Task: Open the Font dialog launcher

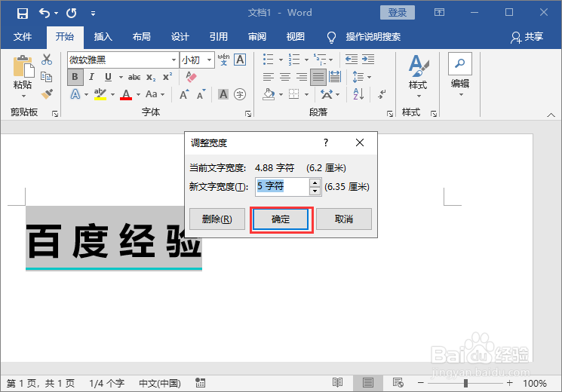Action: [248, 114]
